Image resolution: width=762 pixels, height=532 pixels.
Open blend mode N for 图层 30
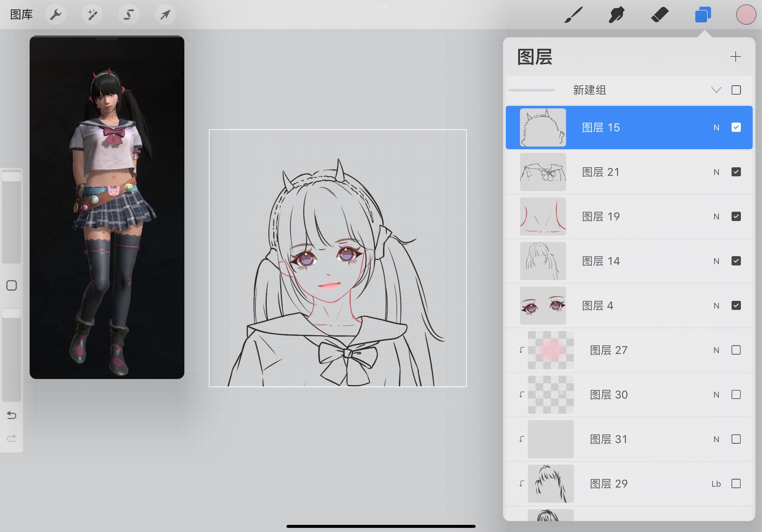click(716, 395)
